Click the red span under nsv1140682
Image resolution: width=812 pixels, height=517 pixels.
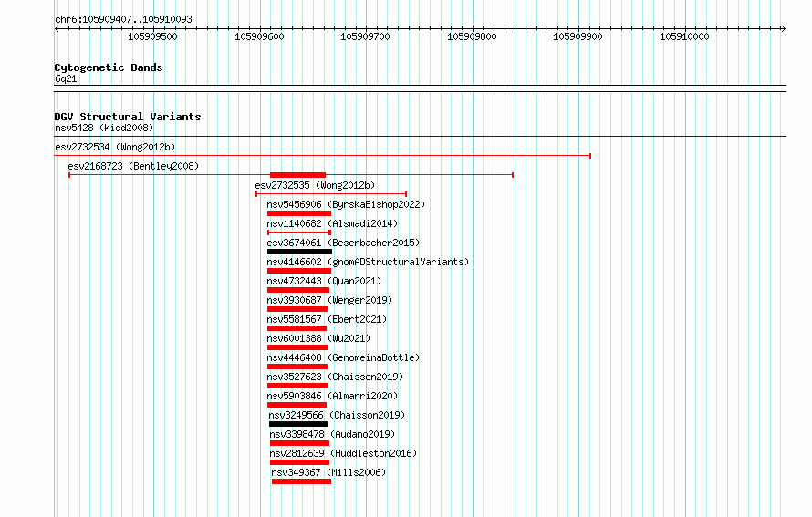tap(299, 233)
